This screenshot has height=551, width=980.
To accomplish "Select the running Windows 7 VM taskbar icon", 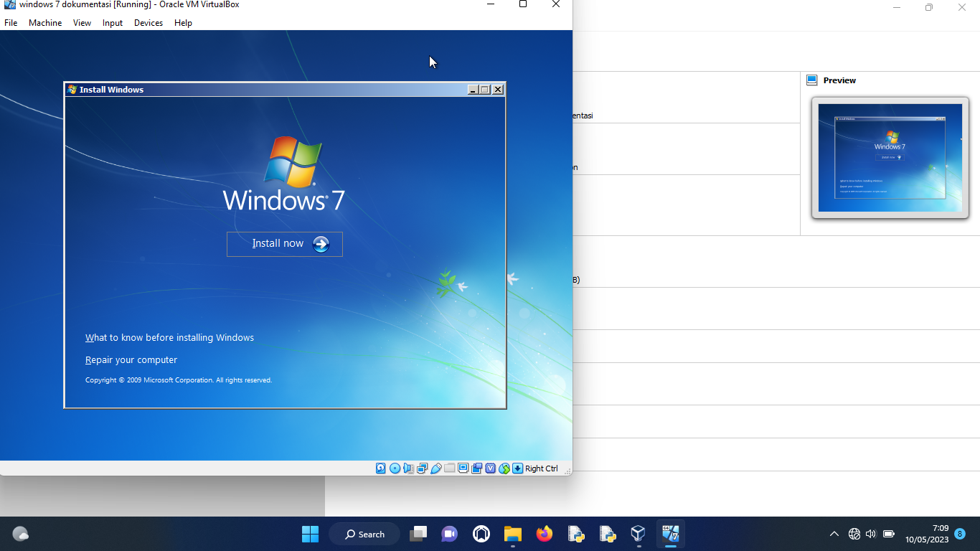I will [x=671, y=534].
